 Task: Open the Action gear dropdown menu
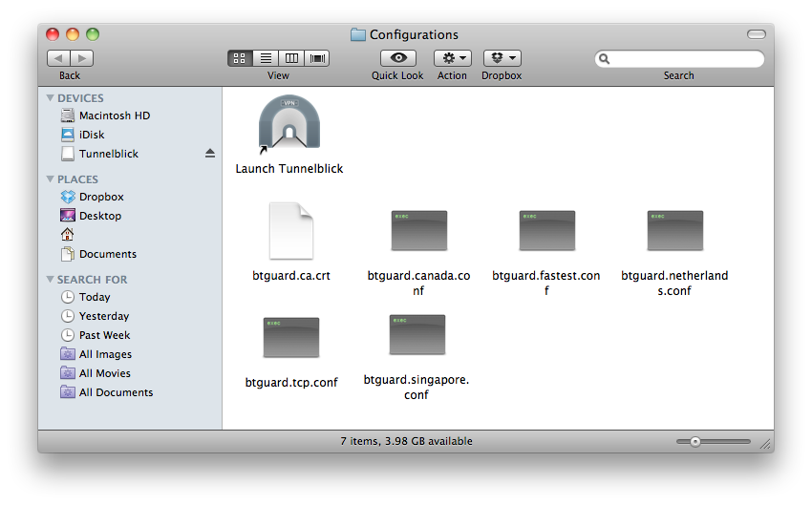pos(452,58)
